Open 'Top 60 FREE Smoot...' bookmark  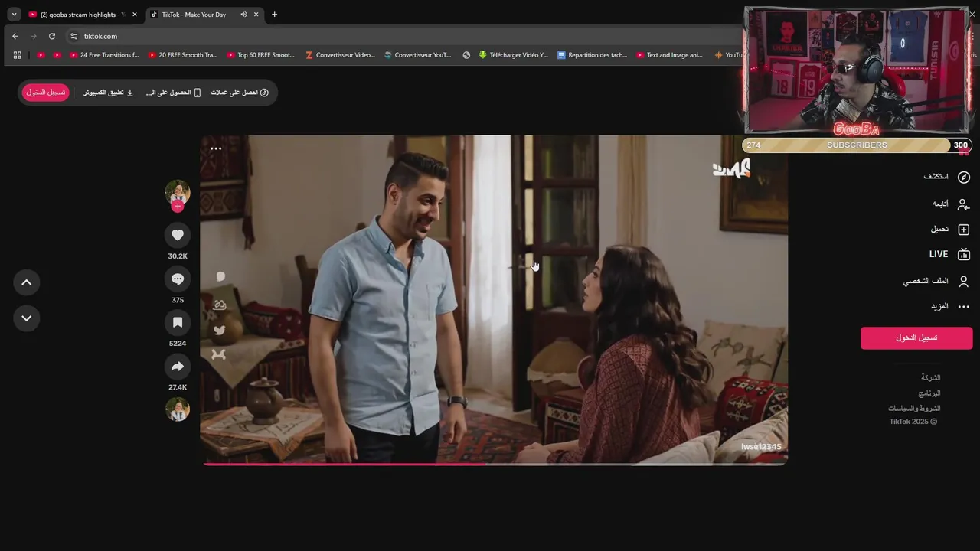pos(261,55)
